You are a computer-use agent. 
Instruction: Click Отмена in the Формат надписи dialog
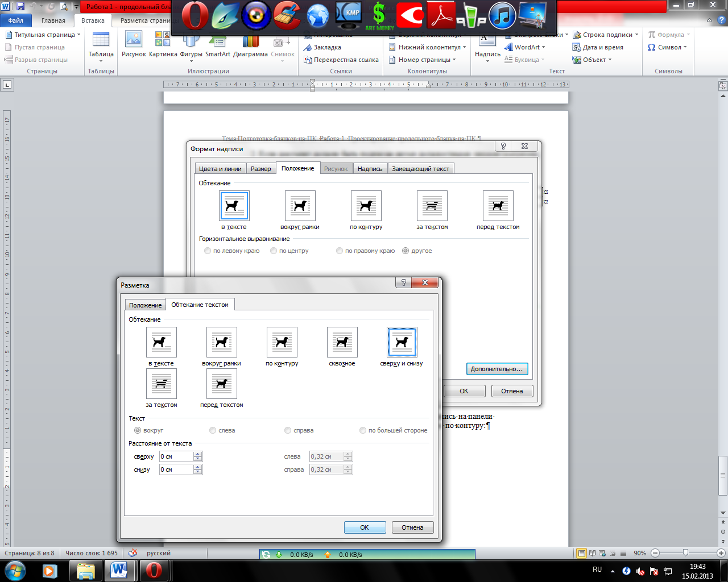512,391
